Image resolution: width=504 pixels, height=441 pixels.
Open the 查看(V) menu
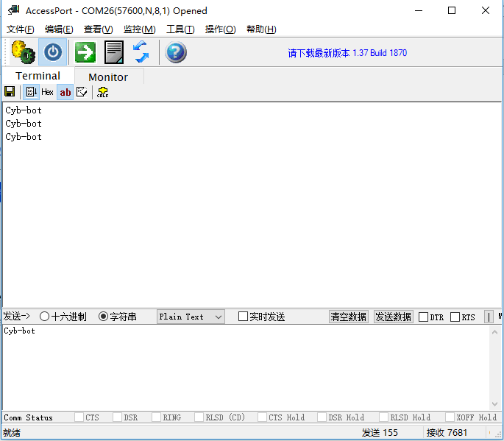(x=99, y=29)
